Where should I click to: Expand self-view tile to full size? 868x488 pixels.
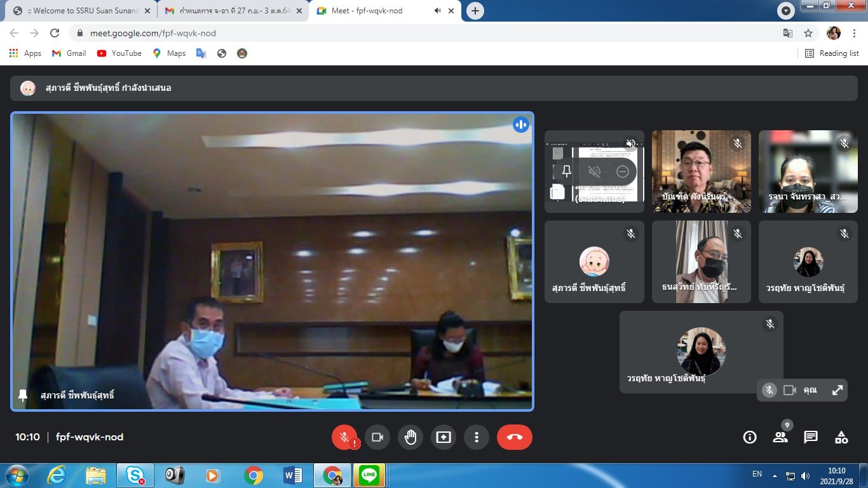837,390
